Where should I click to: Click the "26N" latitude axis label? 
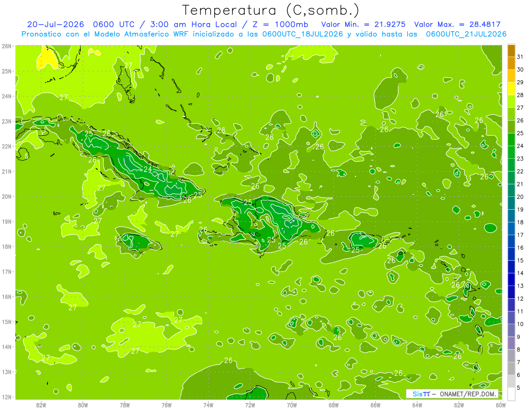(6, 46)
